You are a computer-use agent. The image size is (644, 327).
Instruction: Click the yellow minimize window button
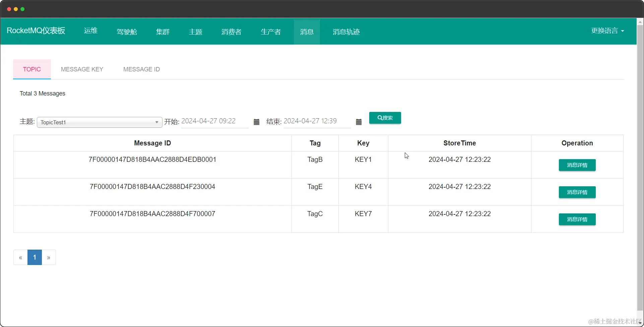coord(16,9)
